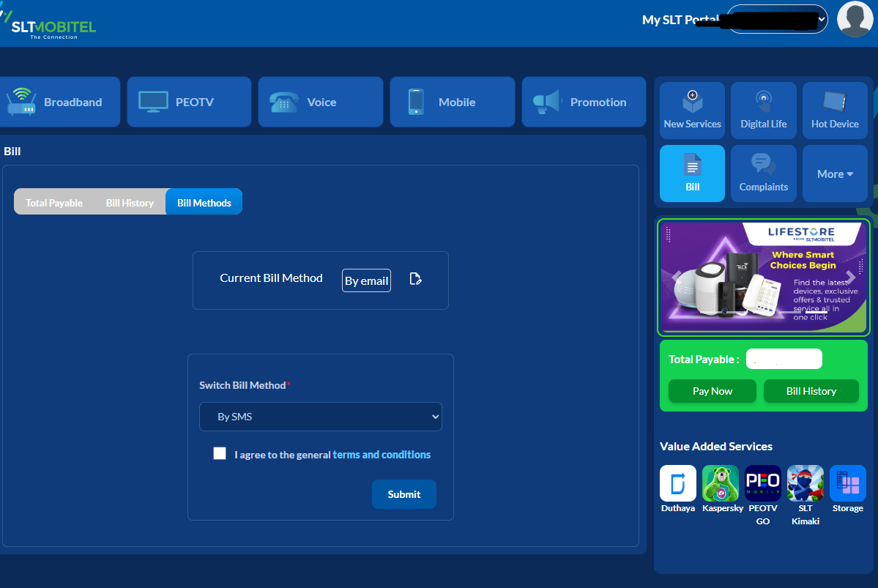Open the user profile avatar

pyautogui.click(x=855, y=19)
